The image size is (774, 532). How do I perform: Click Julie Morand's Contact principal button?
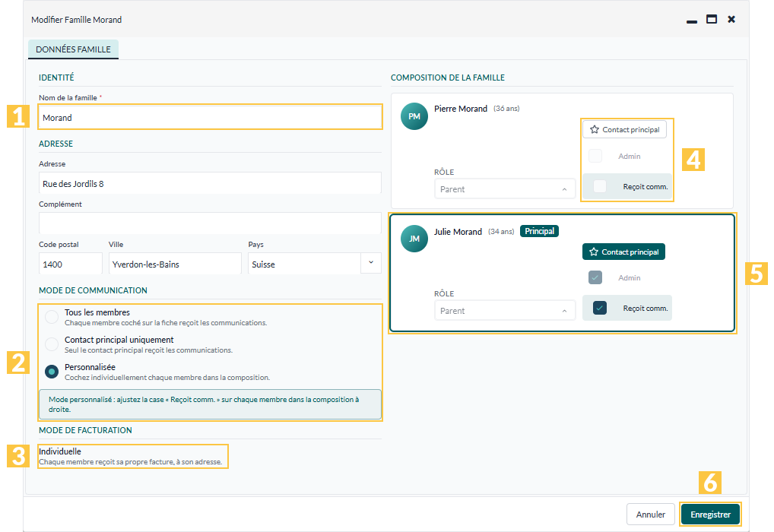point(624,252)
